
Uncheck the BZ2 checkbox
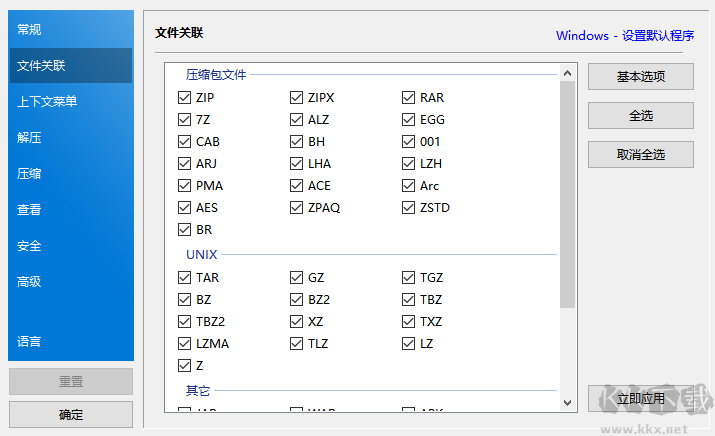(296, 300)
